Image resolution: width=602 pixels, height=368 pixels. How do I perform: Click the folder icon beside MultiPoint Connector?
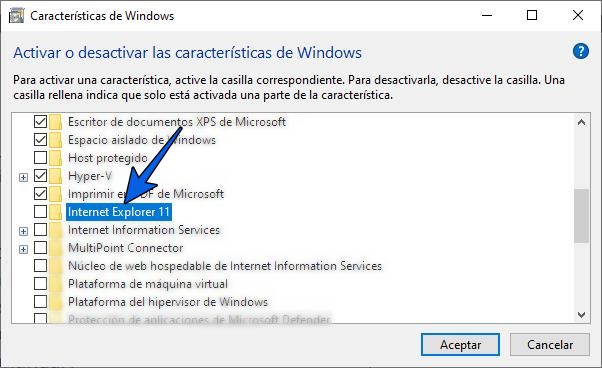click(56, 248)
